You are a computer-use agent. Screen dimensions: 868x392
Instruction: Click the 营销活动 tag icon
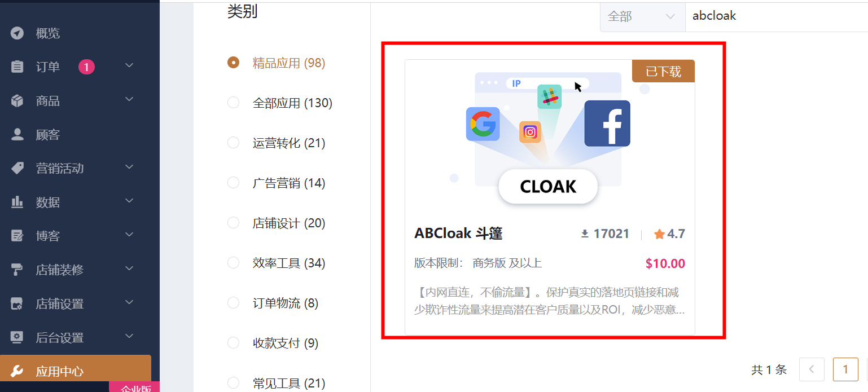coord(17,168)
